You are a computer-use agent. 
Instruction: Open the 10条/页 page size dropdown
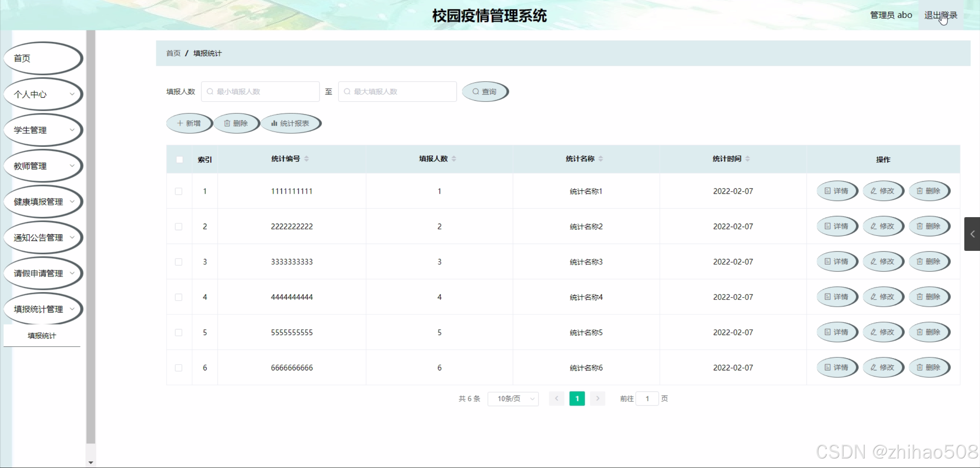point(513,399)
